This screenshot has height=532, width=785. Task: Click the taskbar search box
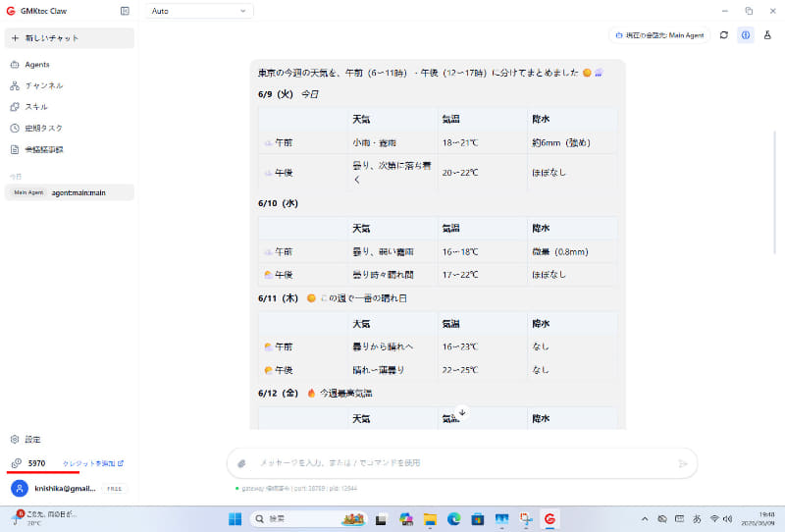coord(309,519)
